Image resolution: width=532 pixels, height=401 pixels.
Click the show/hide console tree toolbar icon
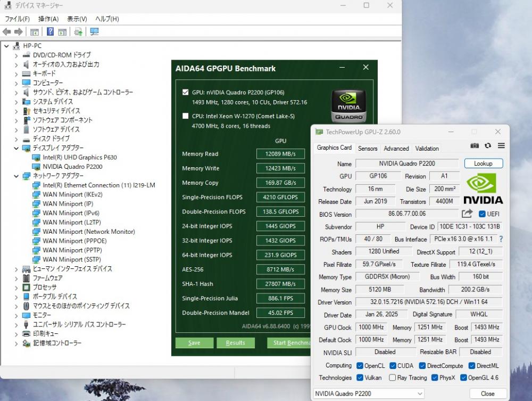coord(34,32)
